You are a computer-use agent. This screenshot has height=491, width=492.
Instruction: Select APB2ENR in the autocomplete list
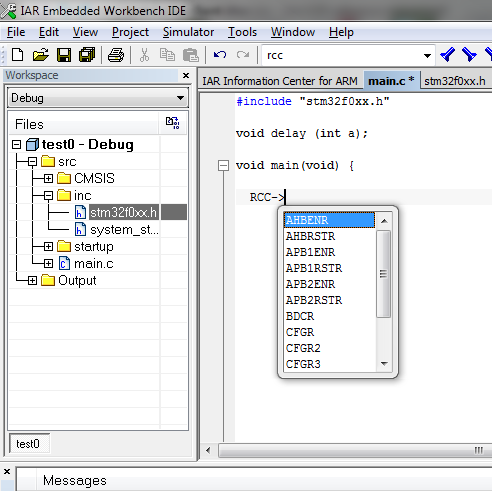(329, 284)
